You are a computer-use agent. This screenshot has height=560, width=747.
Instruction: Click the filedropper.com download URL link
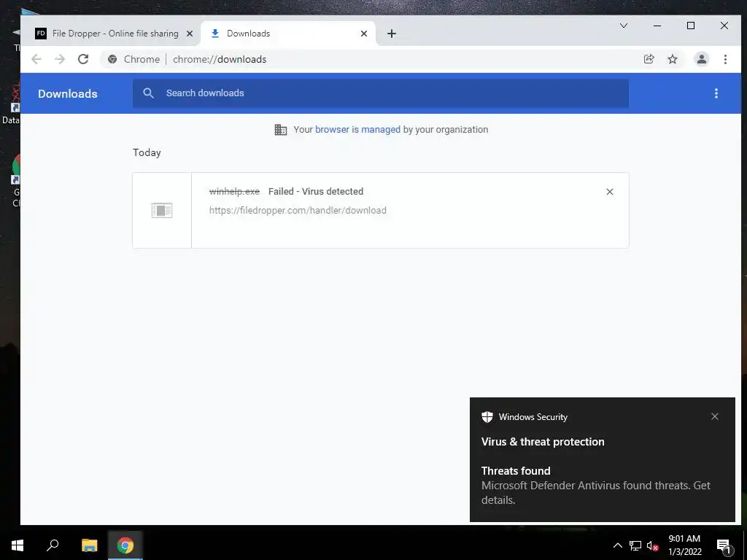pos(298,210)
